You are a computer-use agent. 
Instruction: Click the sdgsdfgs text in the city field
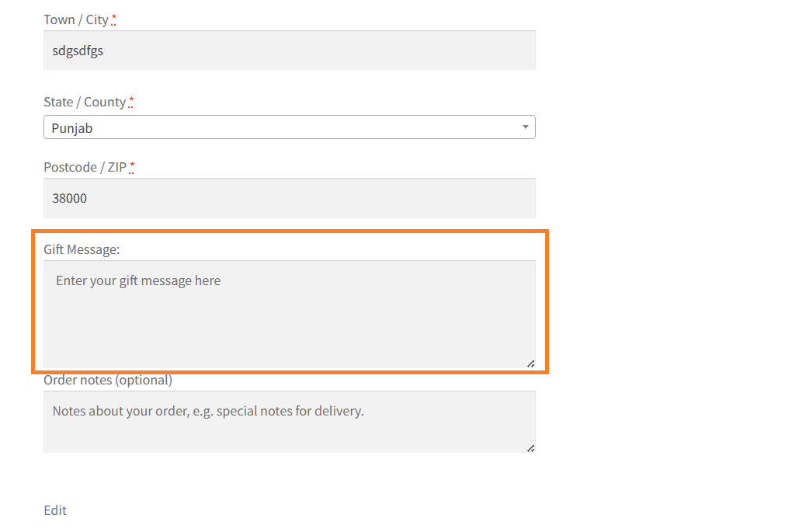point(78,50)
